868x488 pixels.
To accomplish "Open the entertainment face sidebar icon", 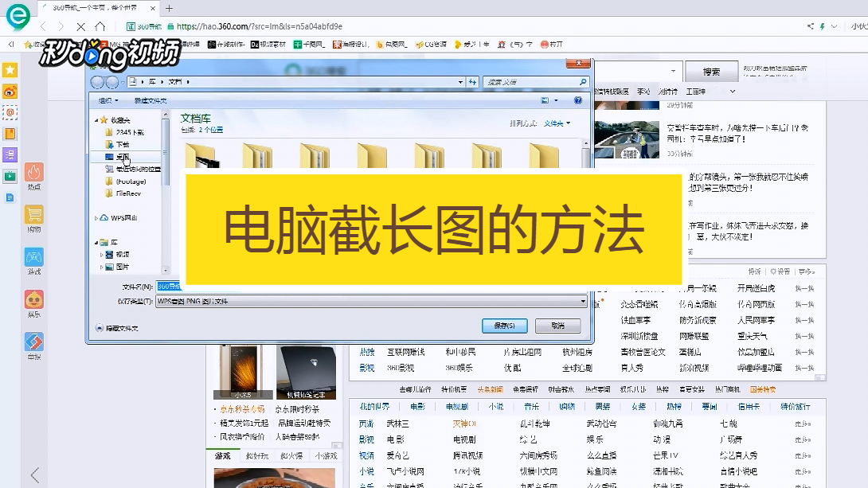I will click(33, 300).
